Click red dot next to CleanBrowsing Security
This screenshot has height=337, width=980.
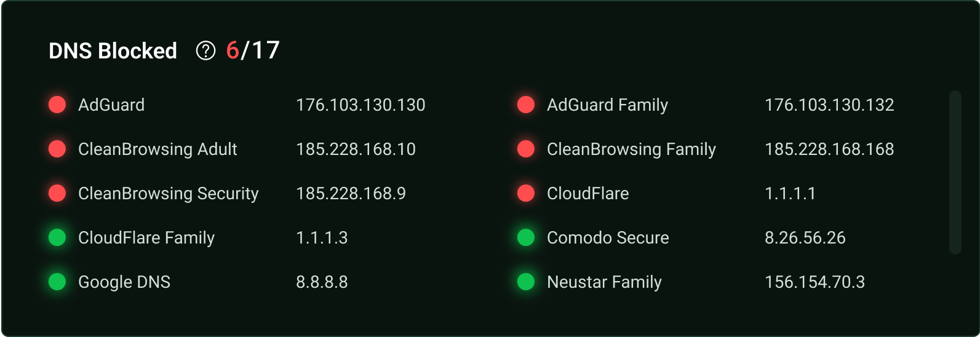(x=57, y=193)
